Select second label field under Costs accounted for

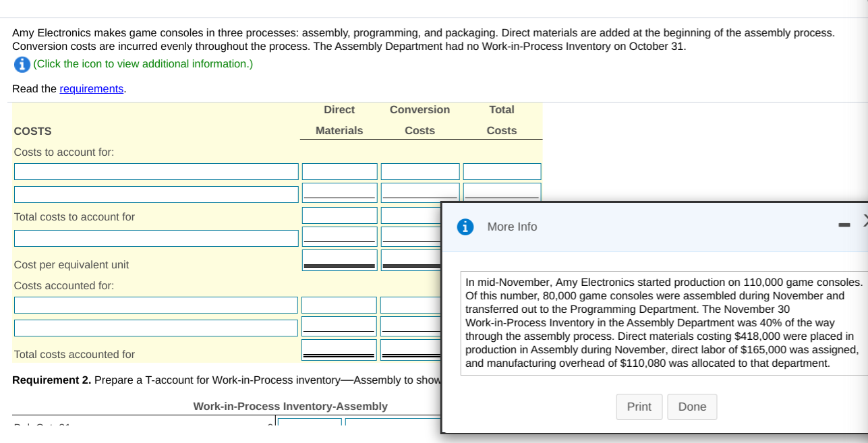[x=156, y=328]
